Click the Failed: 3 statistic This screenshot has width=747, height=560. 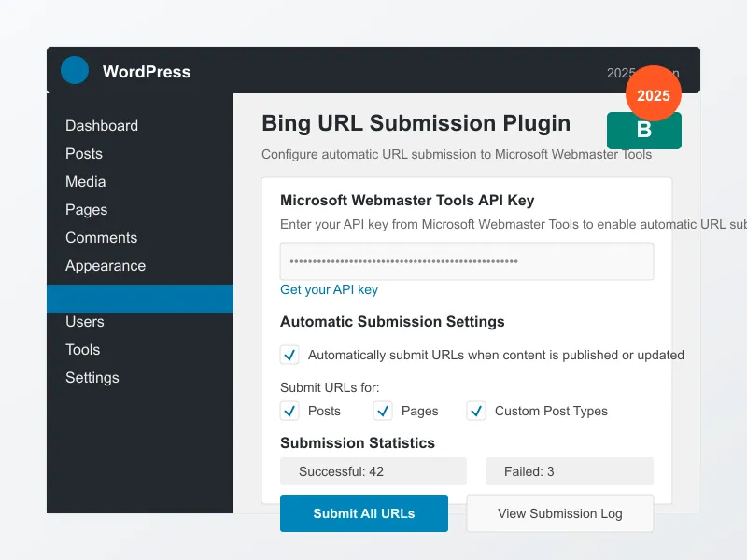[x=570, y=471]
